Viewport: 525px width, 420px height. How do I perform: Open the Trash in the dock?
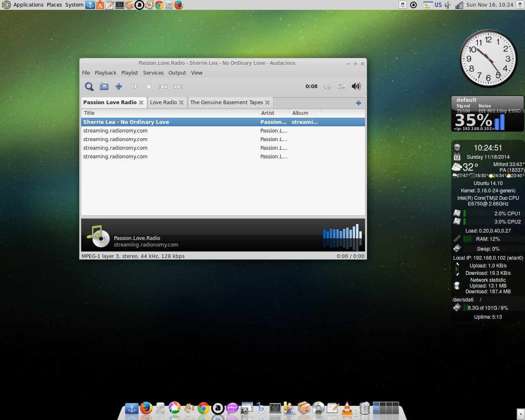[x=365, y=408]
